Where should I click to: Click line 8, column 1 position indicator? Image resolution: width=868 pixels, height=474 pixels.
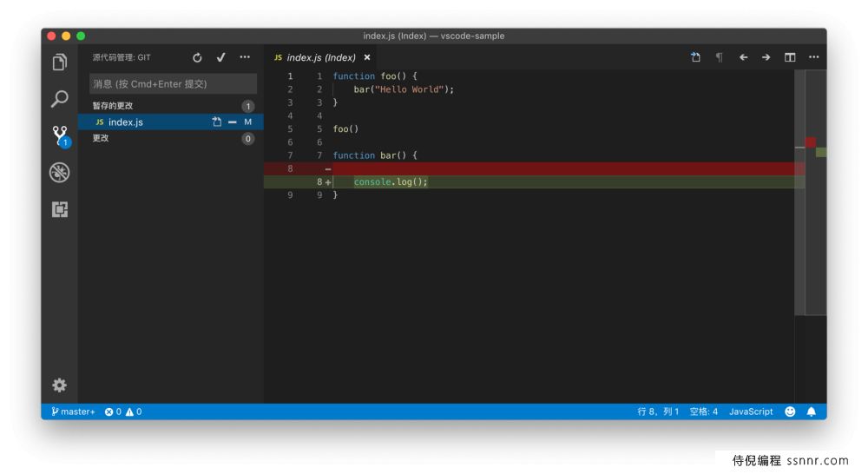click(658, 411)
